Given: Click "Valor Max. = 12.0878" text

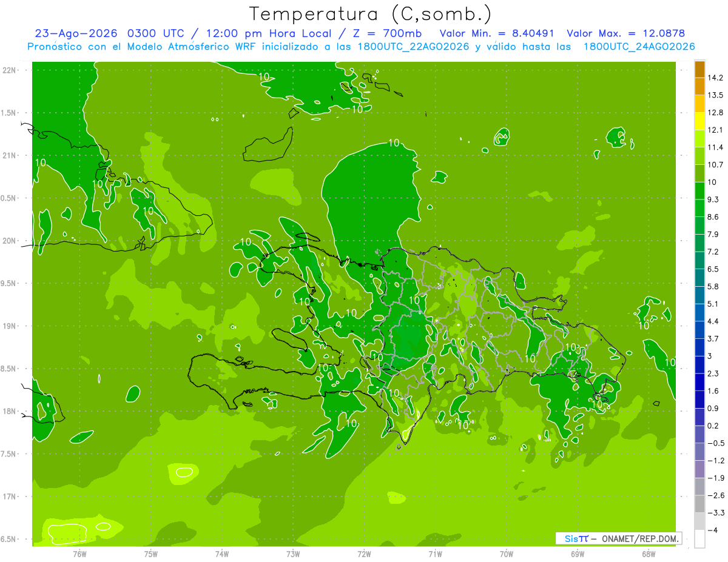Looking at the screenshot, I should tap(627, 33).
